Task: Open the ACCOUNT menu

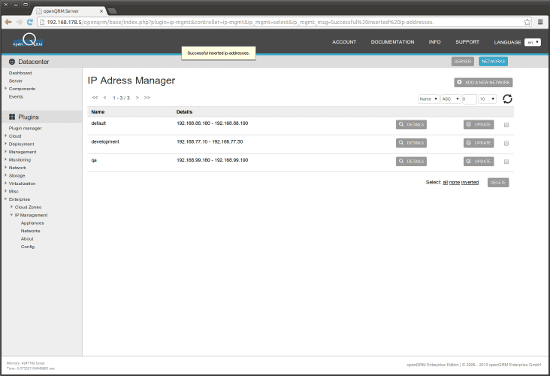Action: [344, 42]
